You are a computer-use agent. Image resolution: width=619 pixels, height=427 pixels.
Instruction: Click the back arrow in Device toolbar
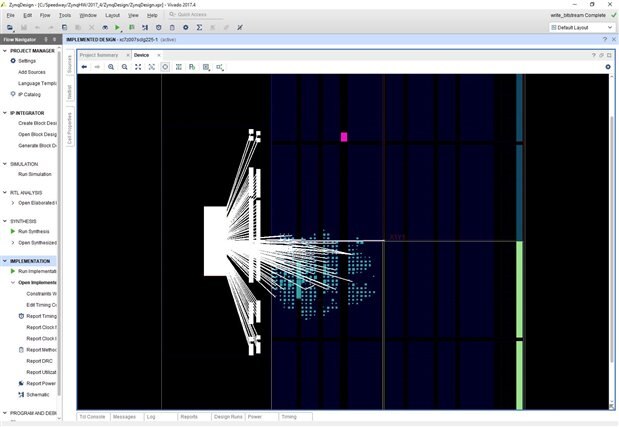coord(84,67)
